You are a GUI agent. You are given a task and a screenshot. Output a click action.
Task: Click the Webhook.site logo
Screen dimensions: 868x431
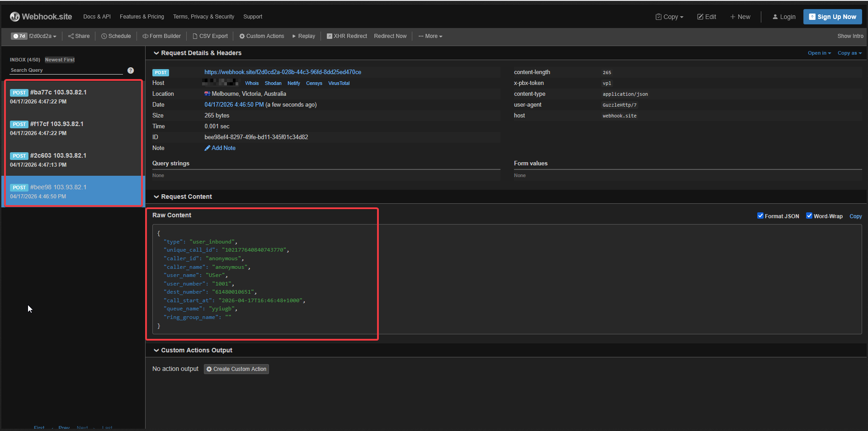(x=41, y=17)
